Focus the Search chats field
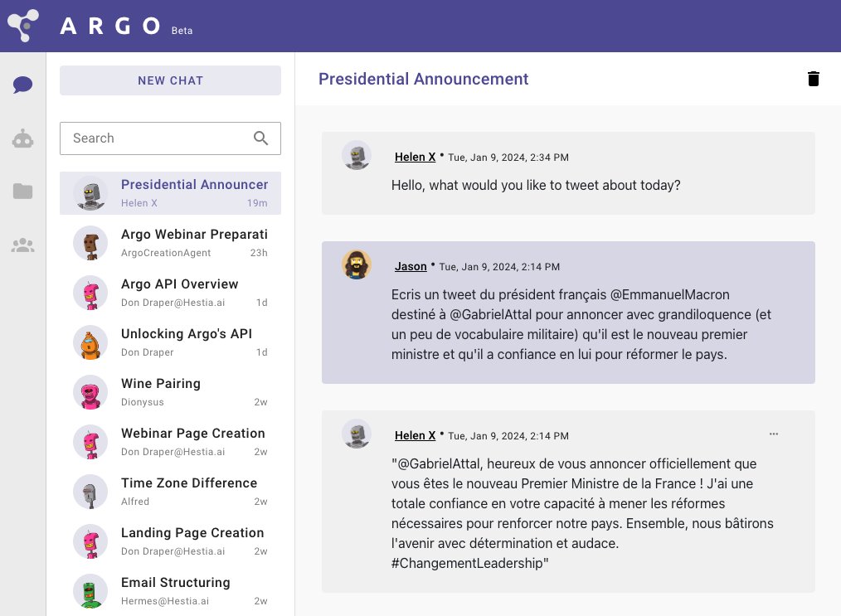Screen dimensions: 841x616 tap(170, 138)
